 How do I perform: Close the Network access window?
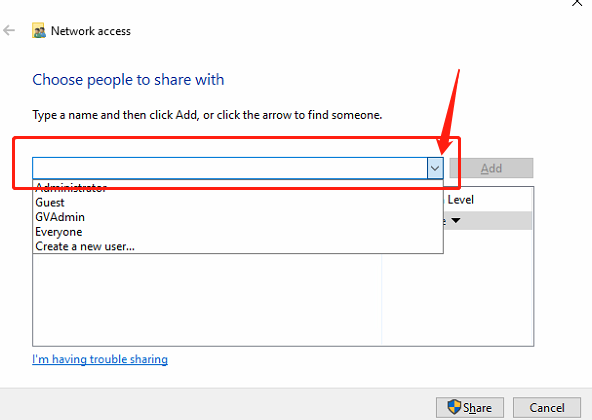(577, 3)
